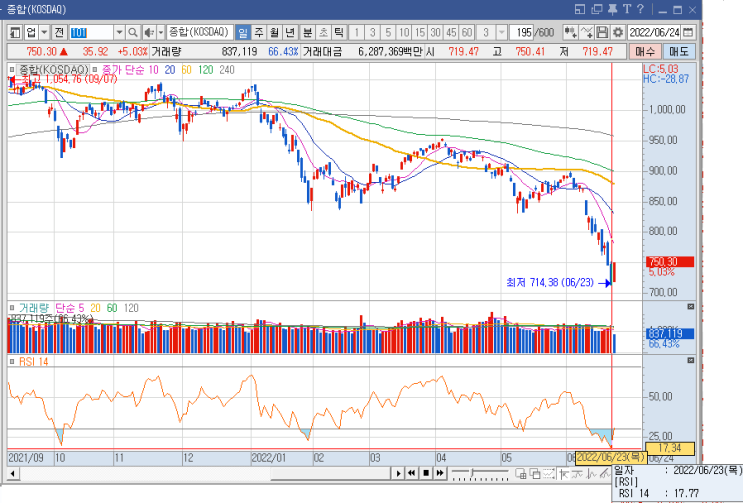Click the chart compress/expand icon in the toolbar
Image resolution: width=743 pixels, height=503 pixels.
tap(586, 32)
